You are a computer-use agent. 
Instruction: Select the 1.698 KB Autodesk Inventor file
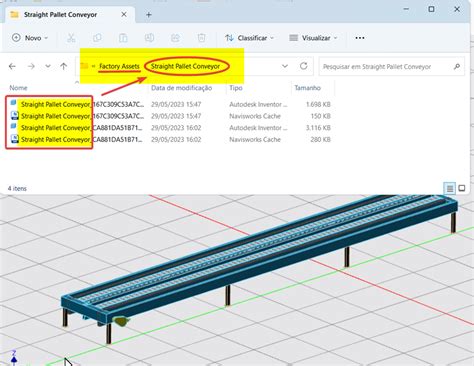[x=170, y=104]
